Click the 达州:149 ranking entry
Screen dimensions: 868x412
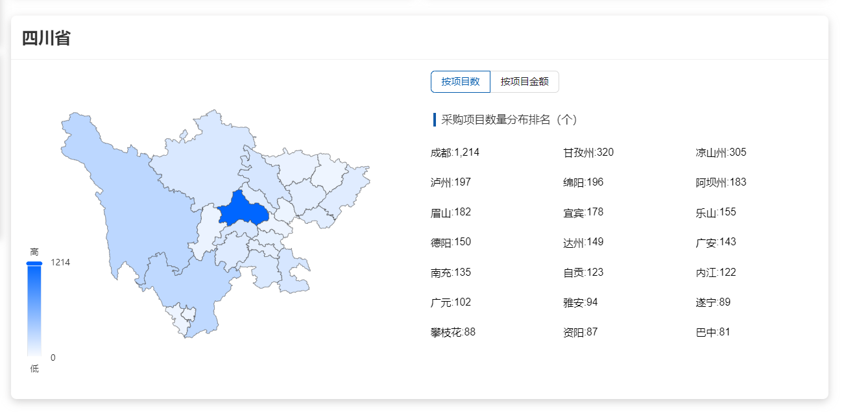click(x=583, y=242)
